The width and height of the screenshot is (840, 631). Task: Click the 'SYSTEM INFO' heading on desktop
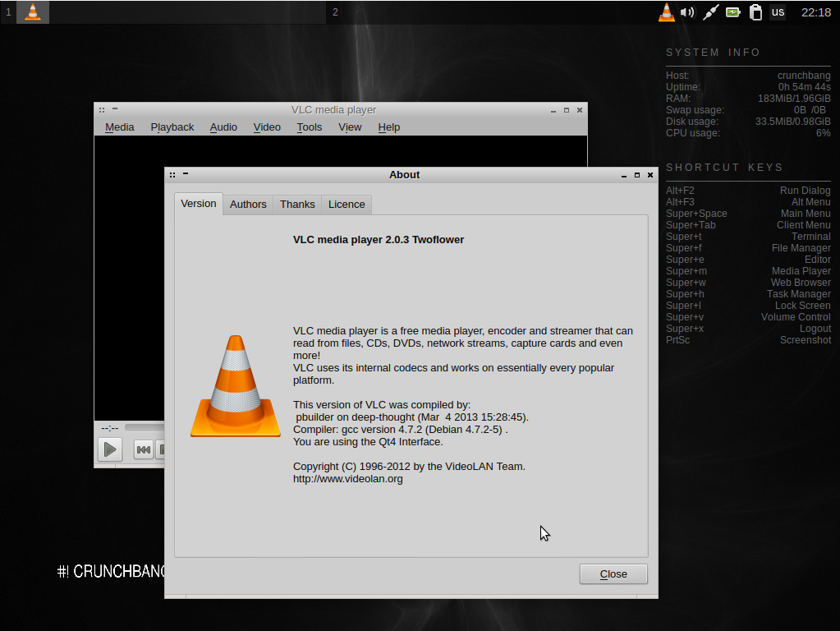point(713,53)
